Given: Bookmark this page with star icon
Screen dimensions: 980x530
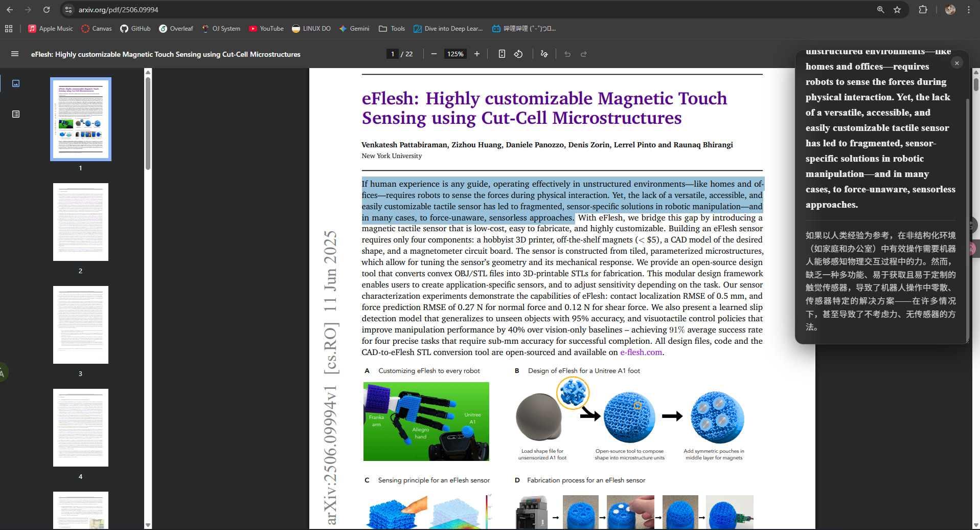Looking at the screenshot, I should tap(897, 10).
